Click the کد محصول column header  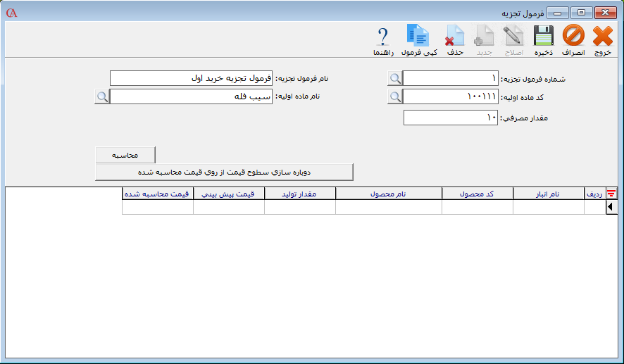(478, 194)
